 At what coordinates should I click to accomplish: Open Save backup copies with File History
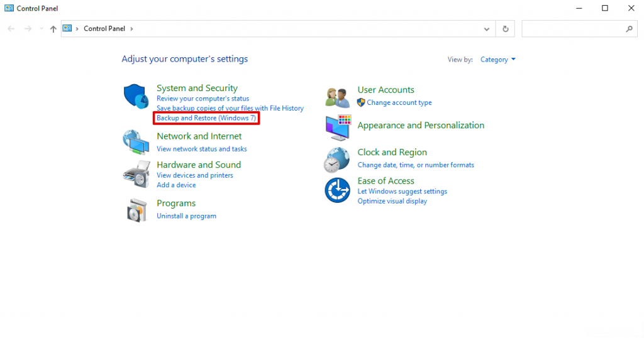coord(230,108)
